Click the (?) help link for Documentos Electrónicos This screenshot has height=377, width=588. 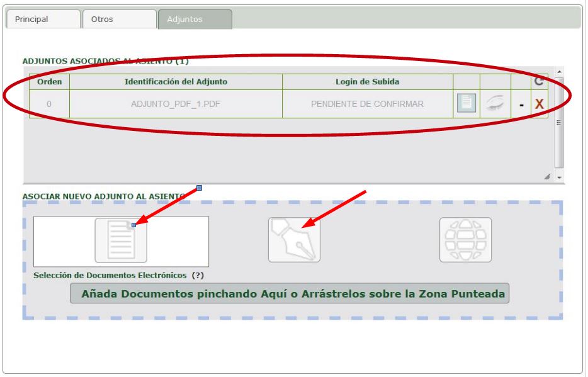(198, 276)
